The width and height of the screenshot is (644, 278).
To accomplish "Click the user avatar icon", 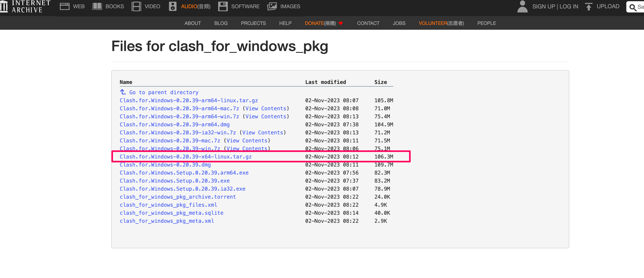I will tap(522, 6).
